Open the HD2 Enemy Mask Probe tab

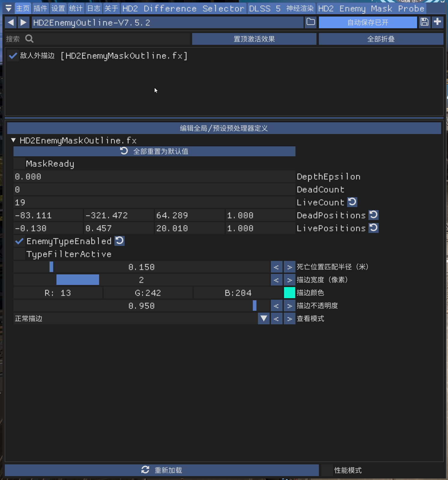371,8
